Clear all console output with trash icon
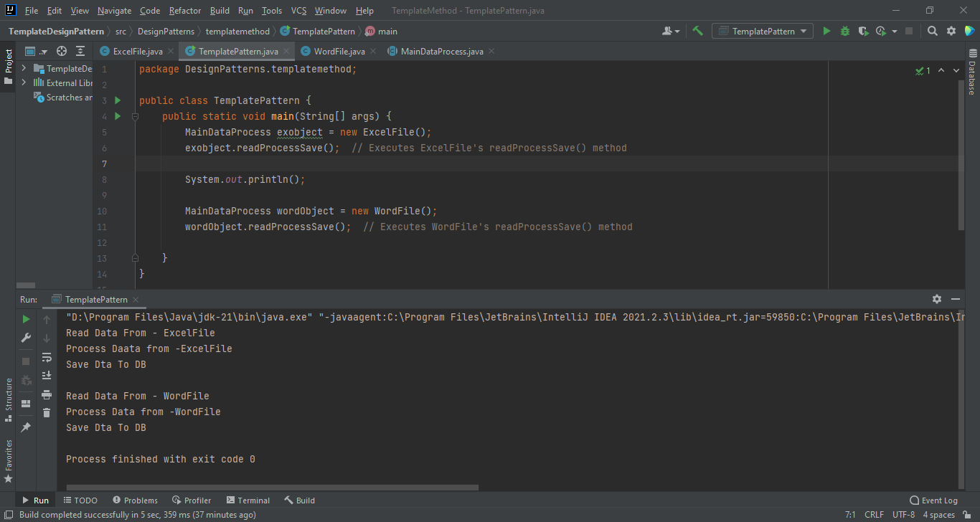980x522 pixels. [x=47, y=412]
